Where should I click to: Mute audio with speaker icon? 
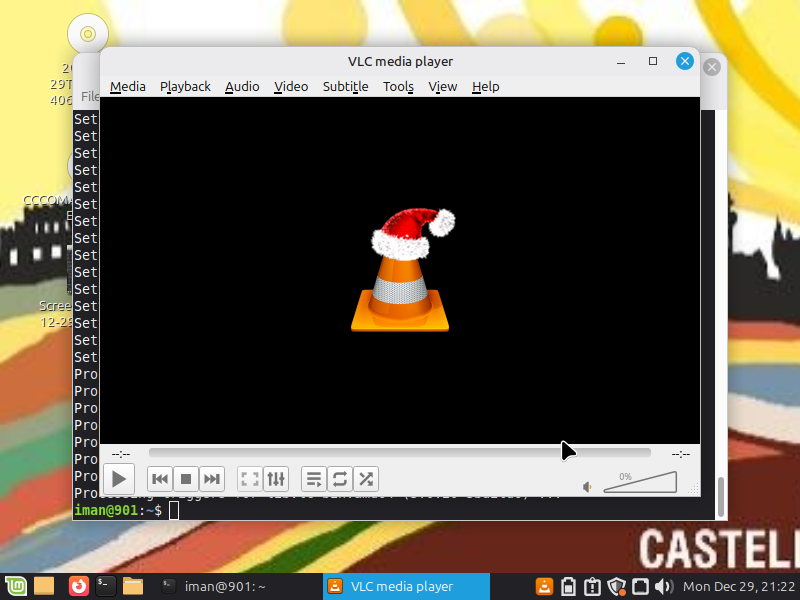[589, 487]
